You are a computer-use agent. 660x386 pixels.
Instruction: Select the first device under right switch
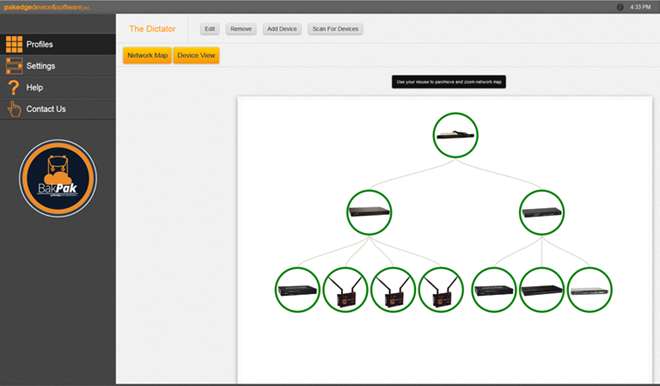pos(494,290)
